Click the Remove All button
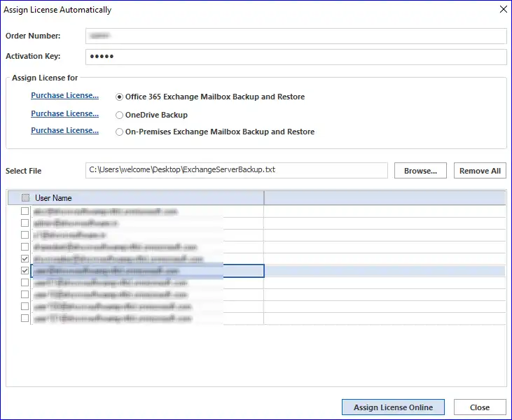 (x=480, y=171)
